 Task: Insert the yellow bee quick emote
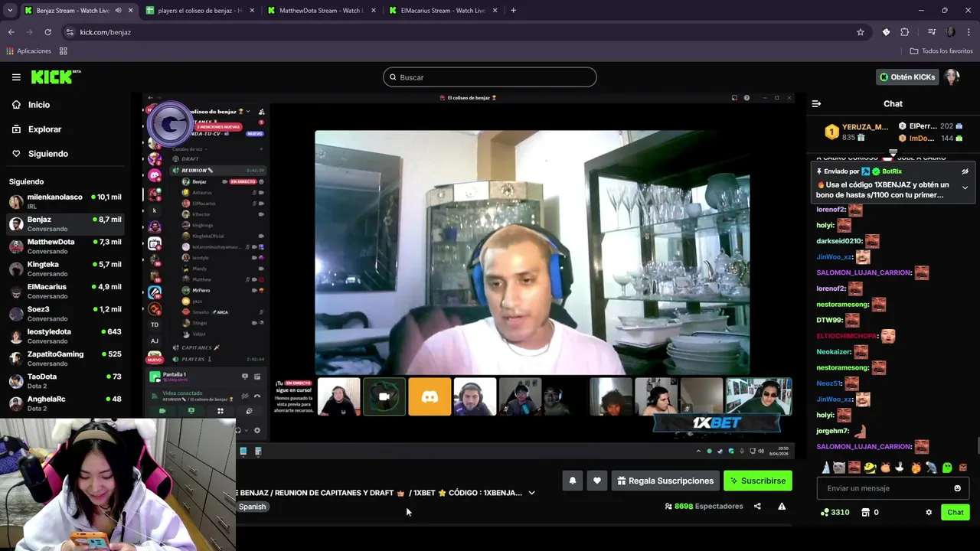point(870,468)
